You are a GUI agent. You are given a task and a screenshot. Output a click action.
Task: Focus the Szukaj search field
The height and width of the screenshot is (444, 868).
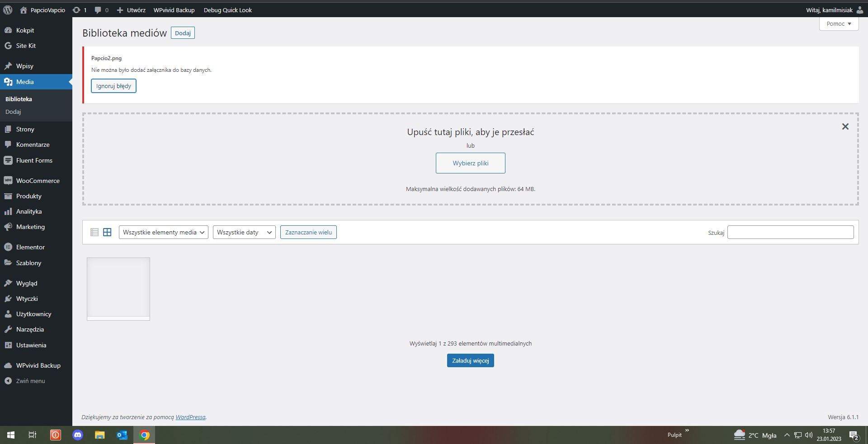[x=790, y=232]
